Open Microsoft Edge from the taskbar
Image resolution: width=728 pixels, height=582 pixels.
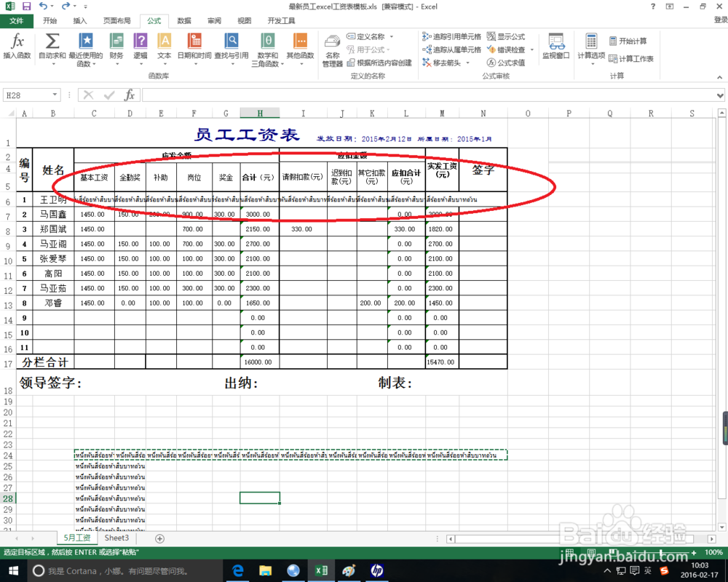coord(238,570)
